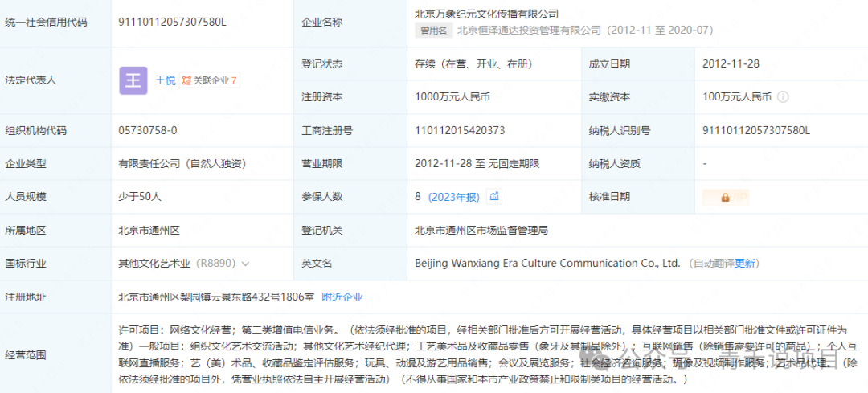This screenshot has height=393, width=868.
Task: Select company name 北京万象纪元文化传播有限公司
Action: [x=486, y=14]
